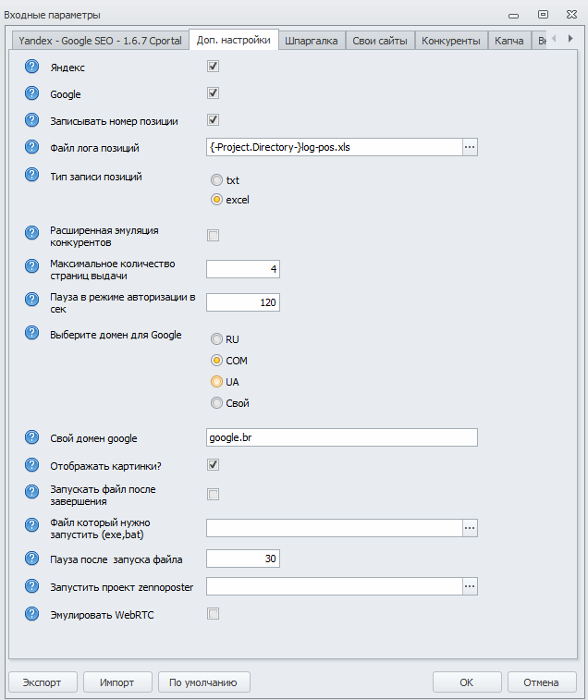Click help icon for Эмулировать WebRTC
The height and width of the screenshot is (700, 588).
coord(32,613)
